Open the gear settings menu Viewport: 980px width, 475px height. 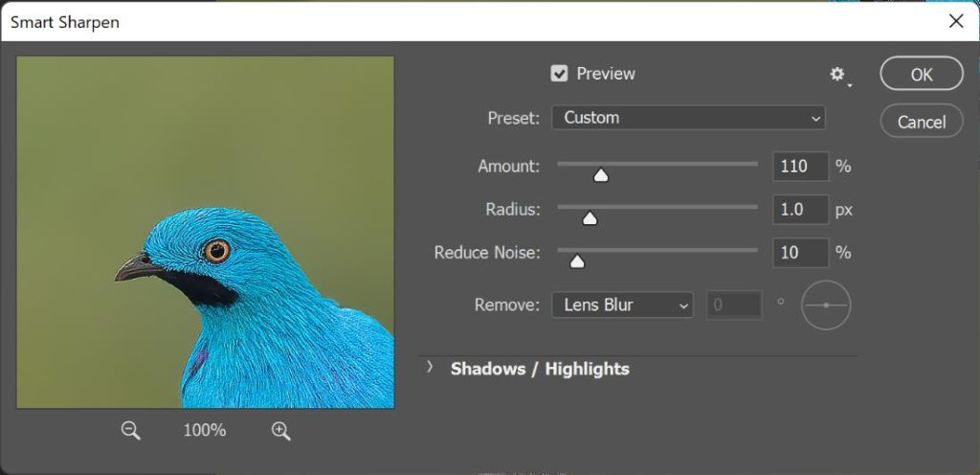coord(838,76)
